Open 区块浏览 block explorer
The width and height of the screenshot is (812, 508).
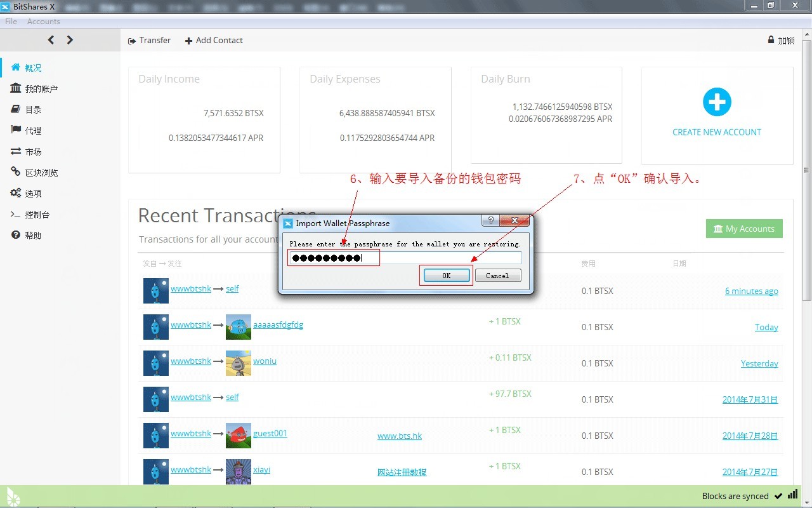point(34,172)
